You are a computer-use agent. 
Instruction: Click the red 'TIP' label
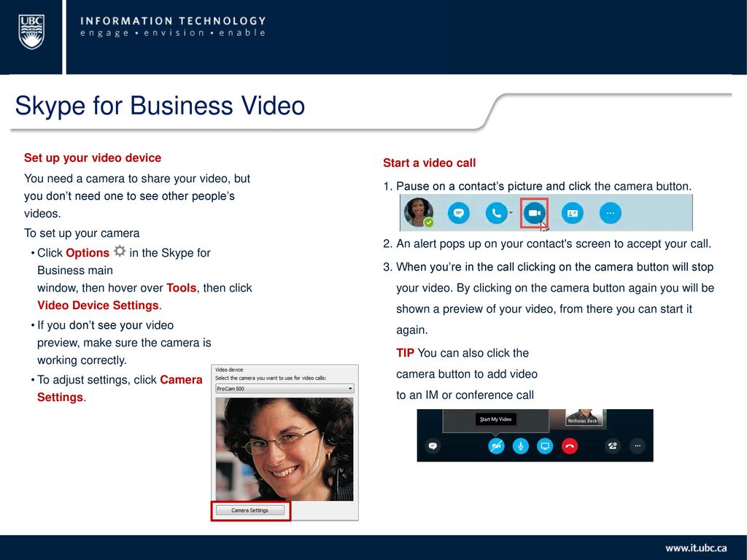[405, 353]
